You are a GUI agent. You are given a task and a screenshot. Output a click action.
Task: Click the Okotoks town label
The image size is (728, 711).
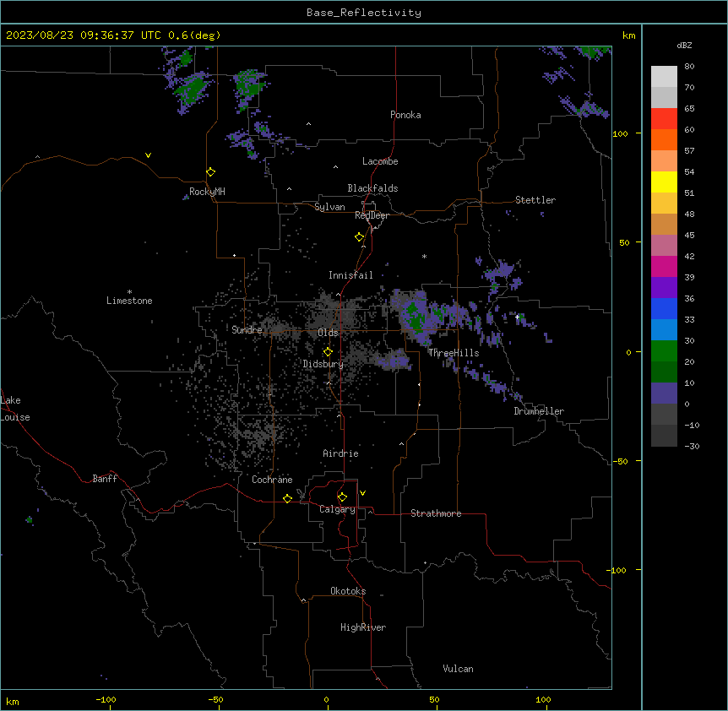click(348, 591)
